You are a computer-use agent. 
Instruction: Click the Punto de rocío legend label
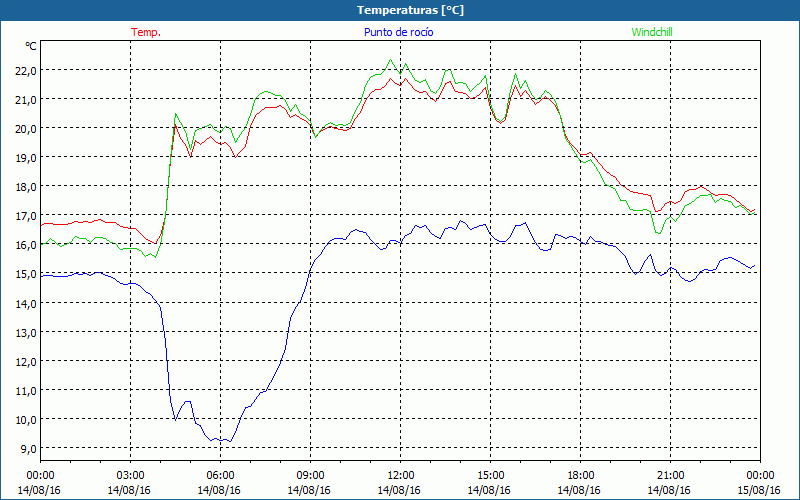point(398,32)
